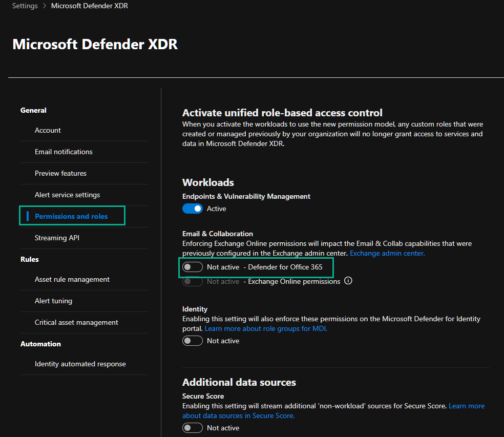Toggle Exchange Online permissions switch
The image size is (504, 437).
tap(192, 281)
